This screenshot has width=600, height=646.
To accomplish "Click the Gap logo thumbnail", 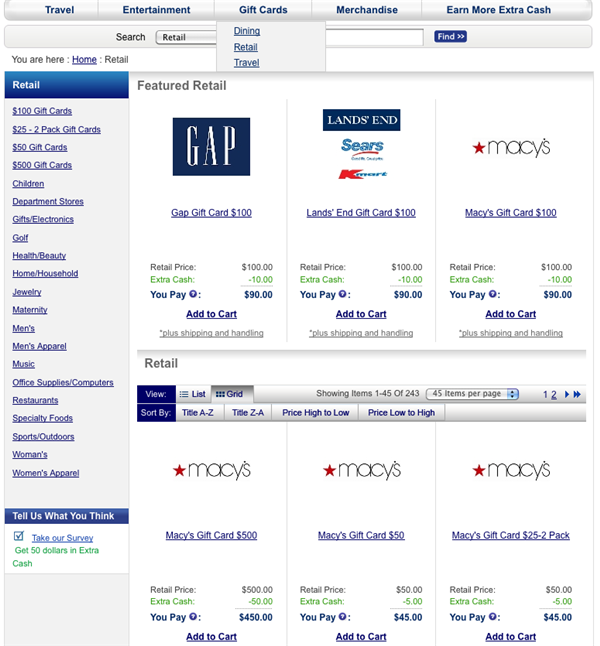I will point(211,147).
